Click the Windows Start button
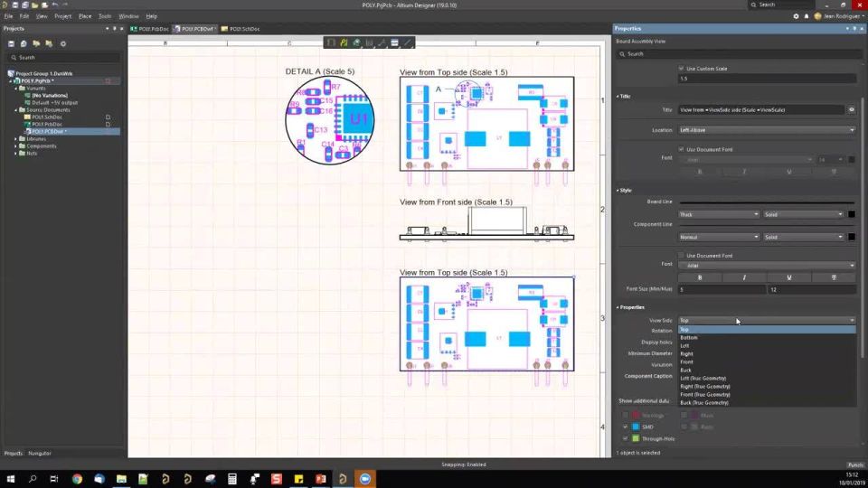 [11, 479]
